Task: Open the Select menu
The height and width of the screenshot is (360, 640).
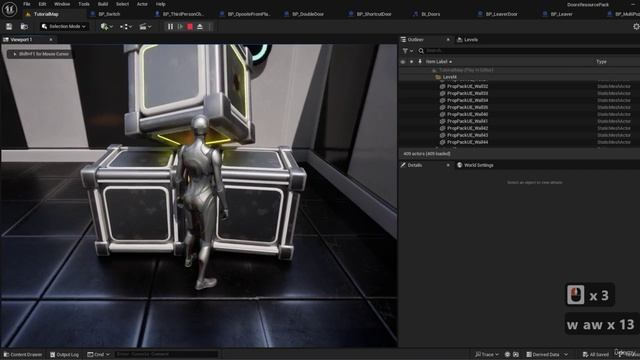Action: (122, 4)
